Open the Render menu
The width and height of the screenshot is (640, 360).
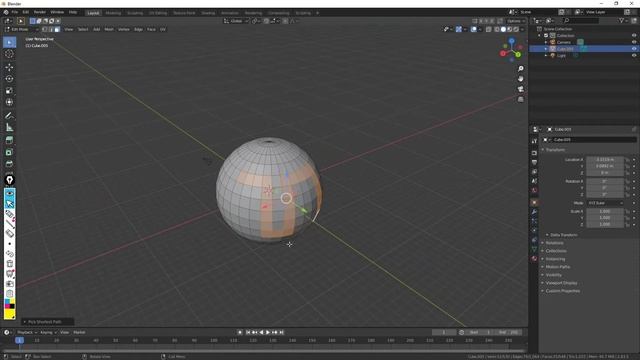40,12
